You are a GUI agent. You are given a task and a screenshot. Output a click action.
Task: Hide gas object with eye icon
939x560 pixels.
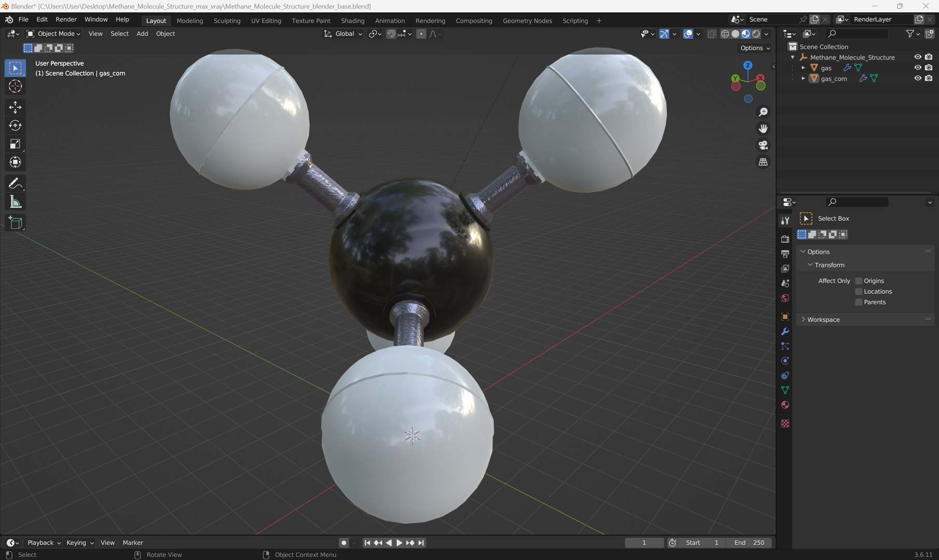pyautogui.click(x=917, y=67)
